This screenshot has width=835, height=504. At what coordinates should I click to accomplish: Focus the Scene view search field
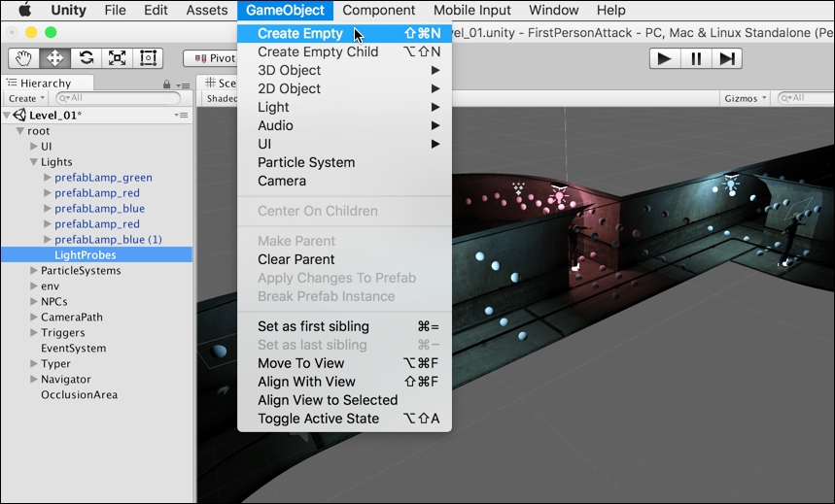point(806,98)
